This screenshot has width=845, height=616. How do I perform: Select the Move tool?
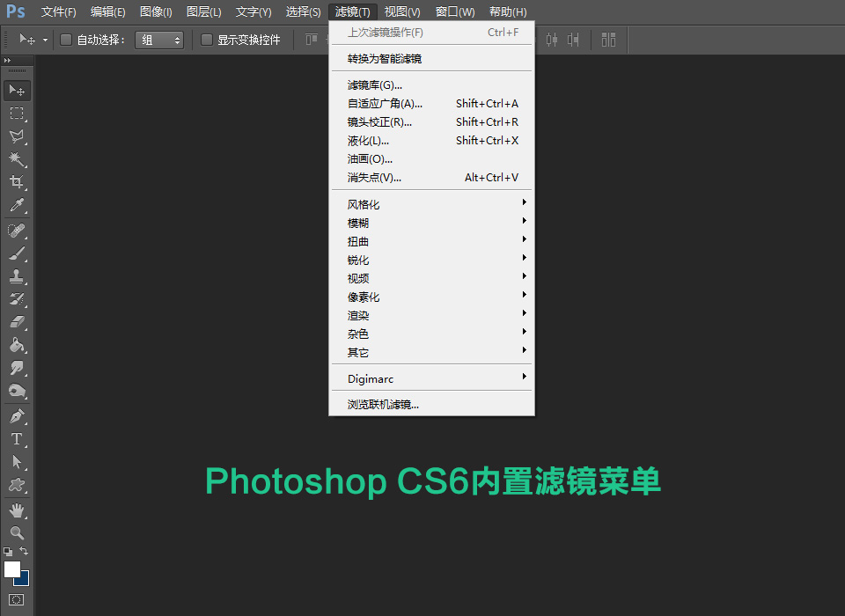click(x=18, y=90)
